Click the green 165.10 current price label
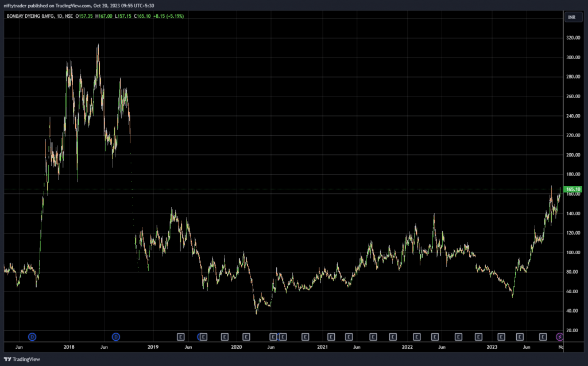Screen dimensions: 588x366 (573, 189)
